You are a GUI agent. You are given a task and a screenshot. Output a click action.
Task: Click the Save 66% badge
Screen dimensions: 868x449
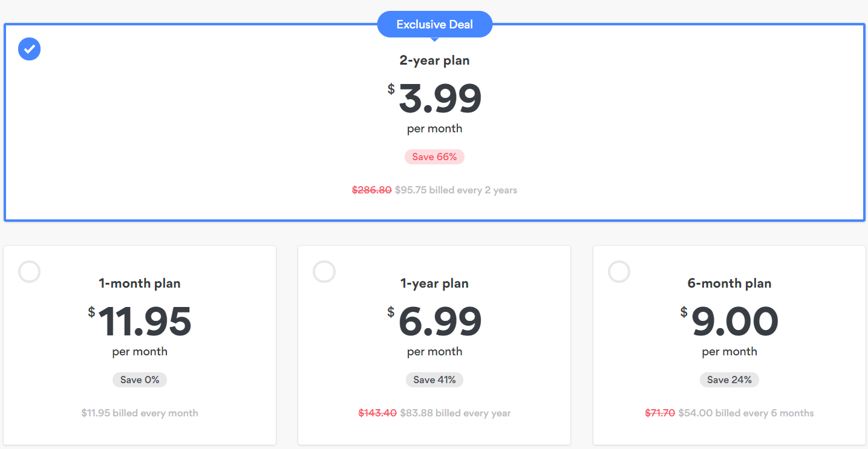coord(434,157)
